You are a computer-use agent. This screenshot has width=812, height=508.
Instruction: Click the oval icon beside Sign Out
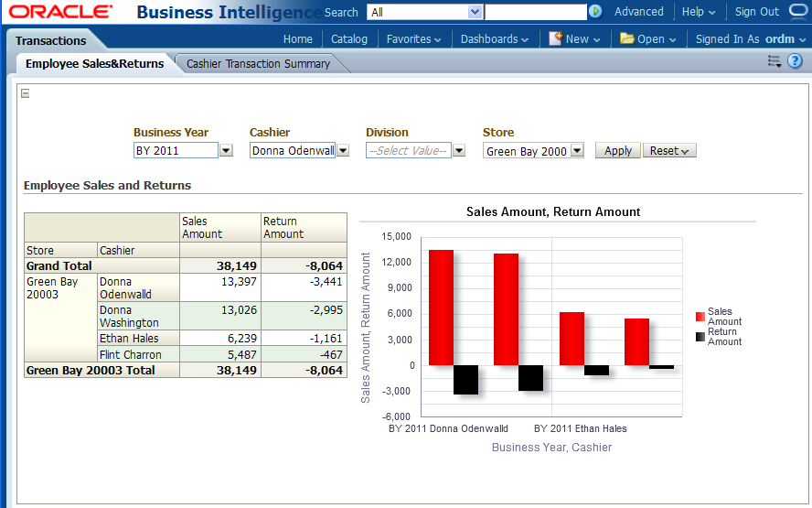coord(798,11)
